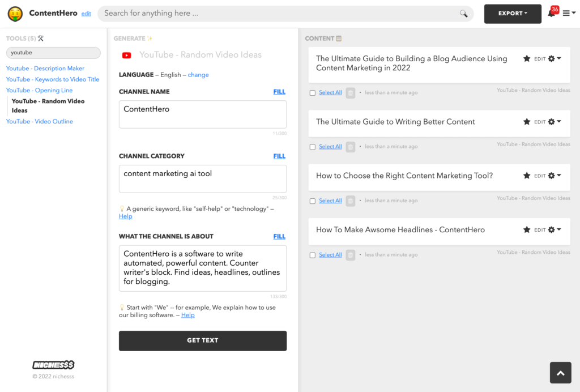This screenshot has width=580, height=392.
Task: Focus the tools filter field containing youtube
Action: click(x=53, y=53)
